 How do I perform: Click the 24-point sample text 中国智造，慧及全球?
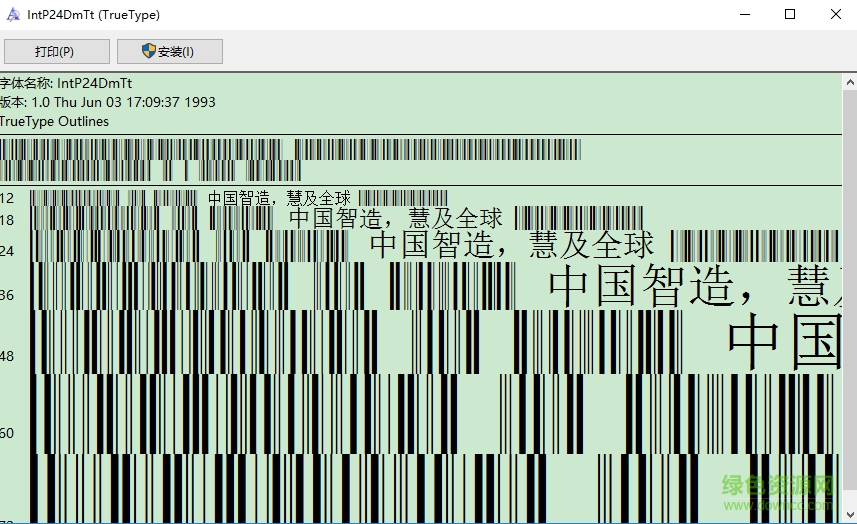(x=512, y=244)
